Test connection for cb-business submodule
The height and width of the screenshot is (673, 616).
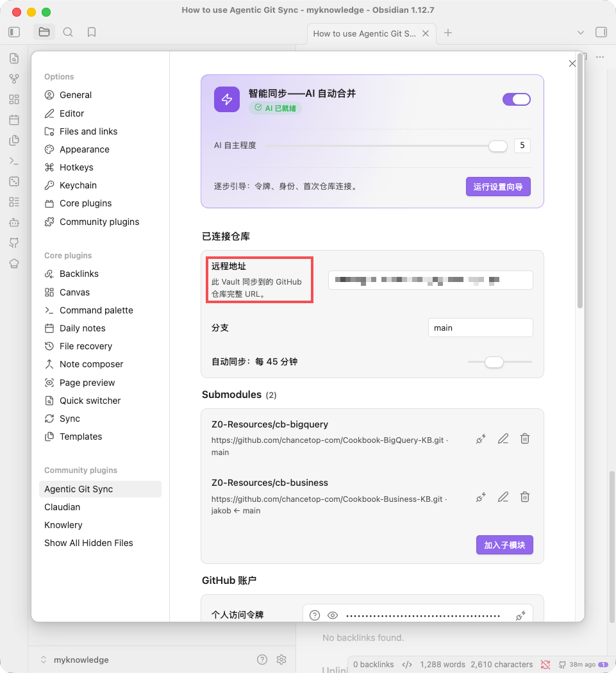tap(481, 497)
